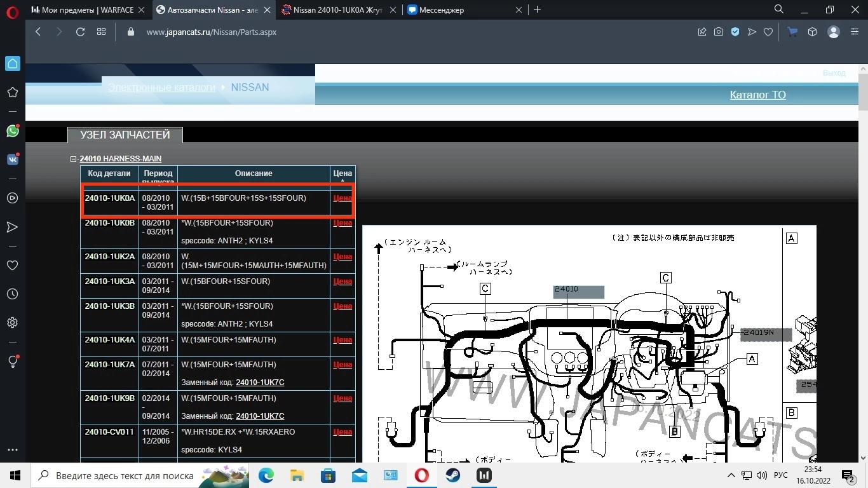This screenshot has width=868, height=488.
Task: Open bookmarks star in Opera sidebar
Action: pos(12,92)
